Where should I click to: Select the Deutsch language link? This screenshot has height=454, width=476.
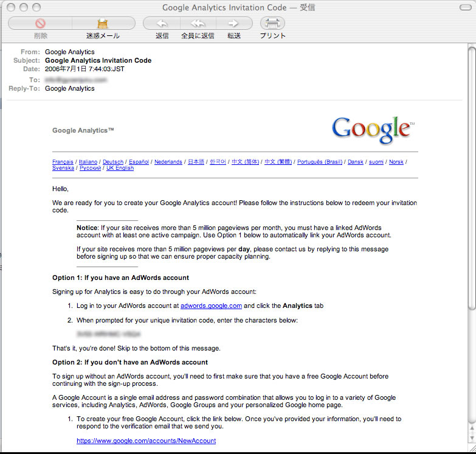click(113, 162)
